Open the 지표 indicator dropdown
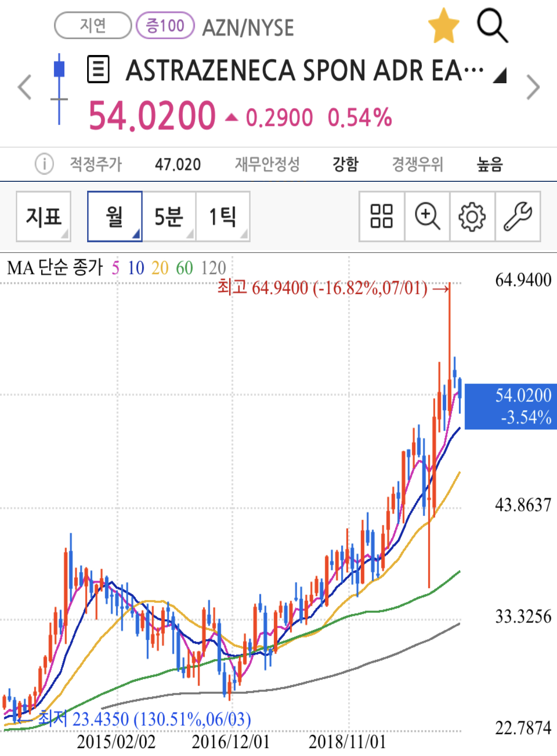The image size is (557, 756). pos(44,216)
